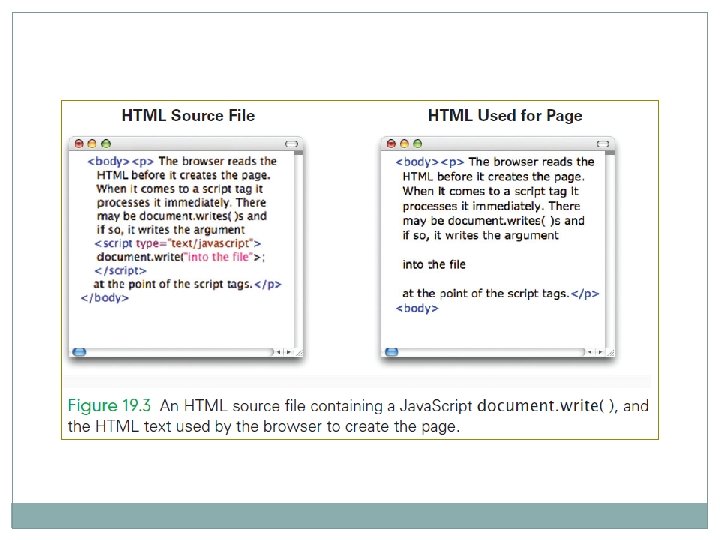
Task: Click the <script type="text/javascript"> line
Action: 178,243
